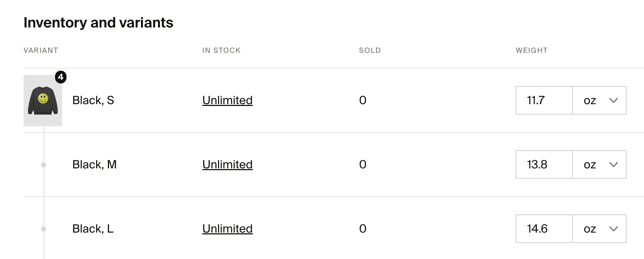The height and width of the screenshot is (259, 644).
Task: Focus the weight field showing 13.8
Action: (x=544, y=164)
